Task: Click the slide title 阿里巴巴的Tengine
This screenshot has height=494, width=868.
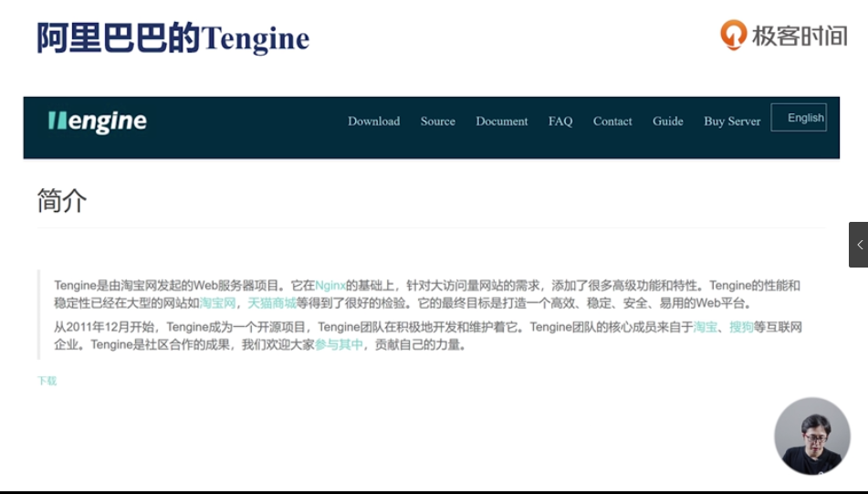Action: pos(173,38)
